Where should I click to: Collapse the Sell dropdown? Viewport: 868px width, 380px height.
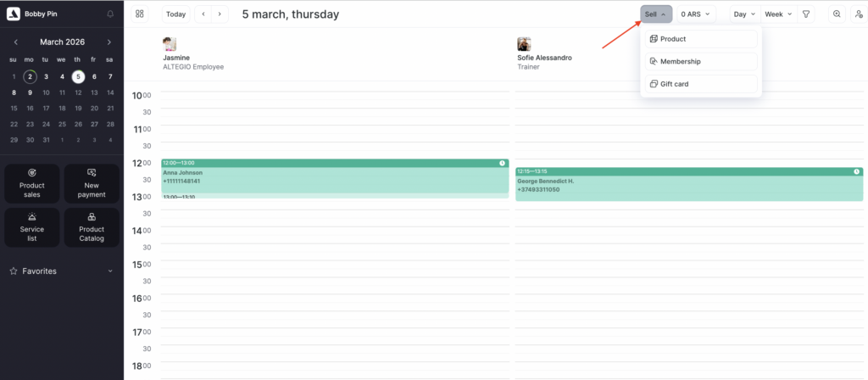pos(657,14)
